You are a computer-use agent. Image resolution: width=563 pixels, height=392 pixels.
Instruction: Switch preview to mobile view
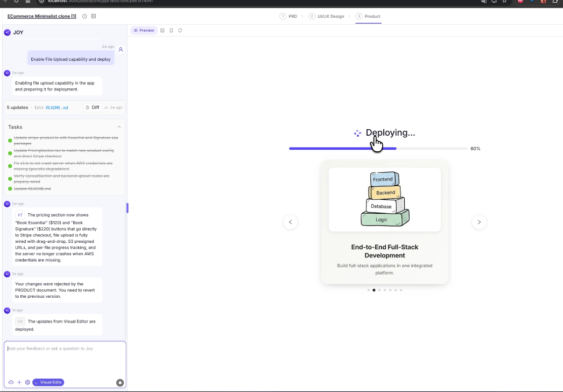171,30
